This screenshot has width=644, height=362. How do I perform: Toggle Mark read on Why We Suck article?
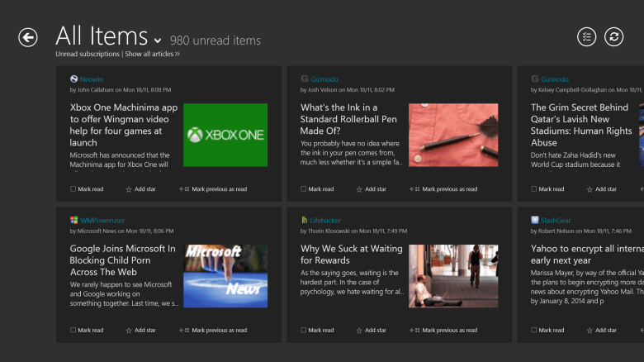(x=304, y=331)
